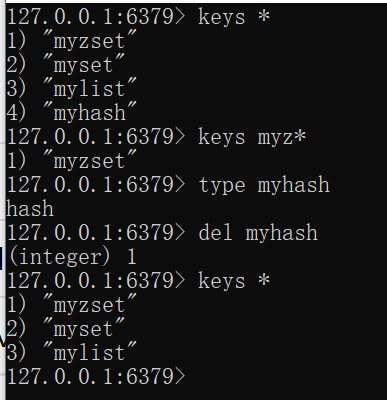Click "myzset" in the first key list
Screen dimensions: 387x400
90,41
